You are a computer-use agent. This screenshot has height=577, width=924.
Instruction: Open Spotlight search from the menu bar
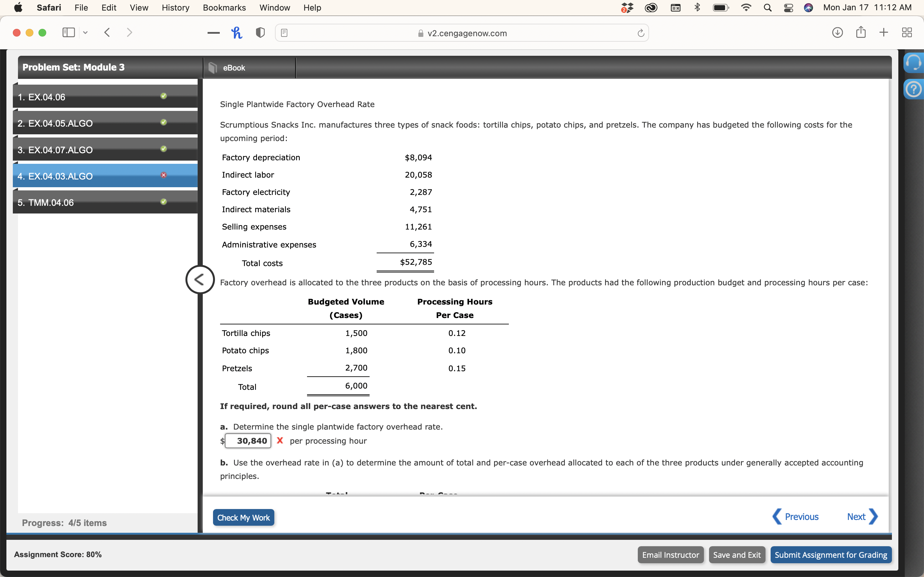pyautogui.click(x=768, y=8)
